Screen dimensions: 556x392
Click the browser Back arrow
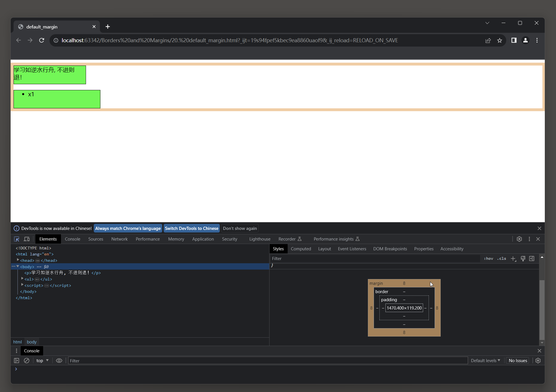(19, 40)
